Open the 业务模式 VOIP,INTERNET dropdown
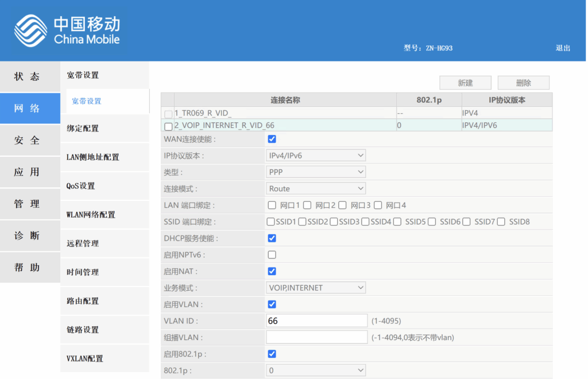The height and width of the screenshot is (379, 588). (316, 288)
